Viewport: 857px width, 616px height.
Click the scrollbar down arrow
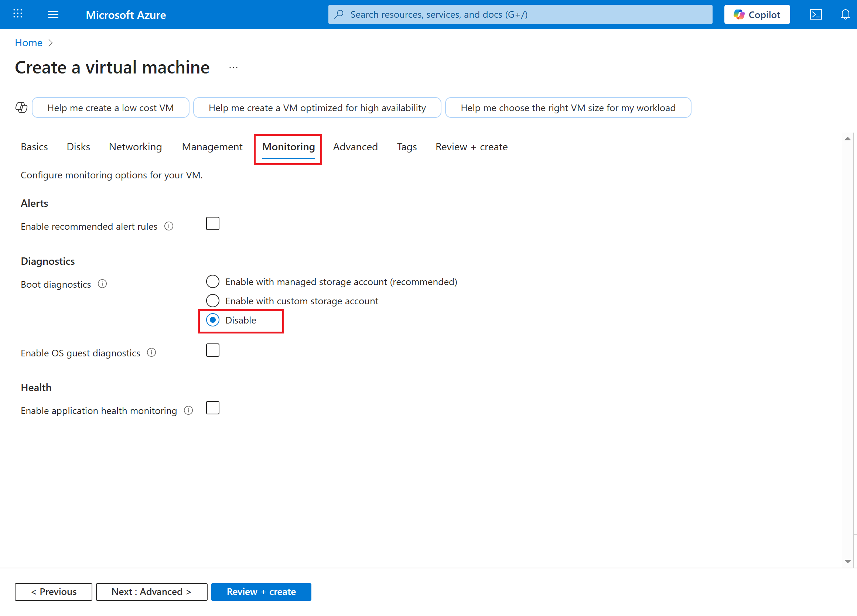[847, 562]
